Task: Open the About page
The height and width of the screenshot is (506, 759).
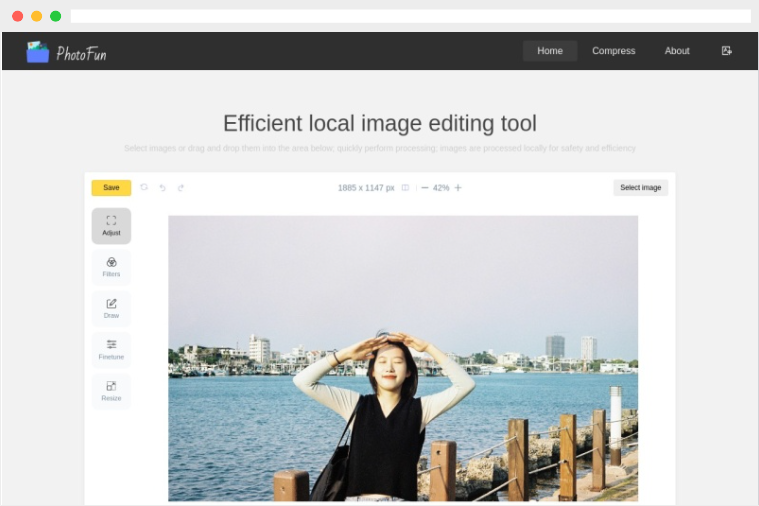Action: tap(677, 51)
